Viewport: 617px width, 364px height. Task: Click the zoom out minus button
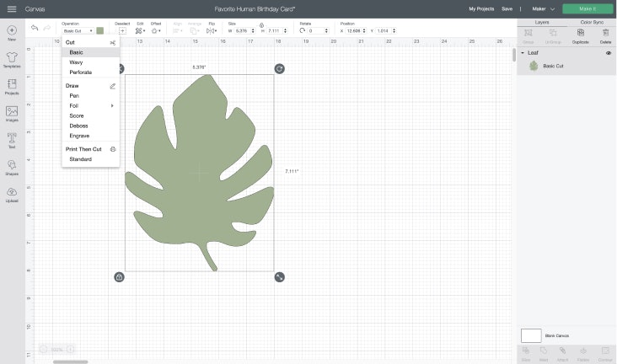click(x=43, y=349)
